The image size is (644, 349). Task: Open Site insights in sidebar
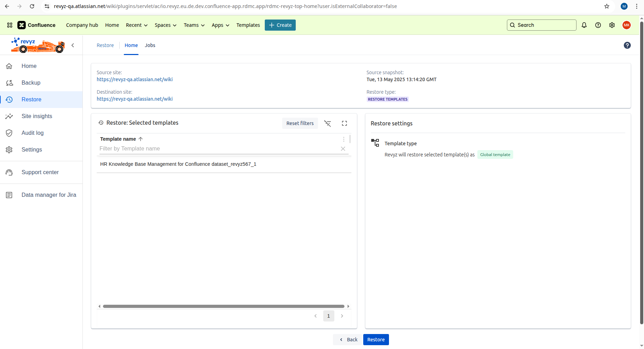pyautogui.click(x=37, y=116)
